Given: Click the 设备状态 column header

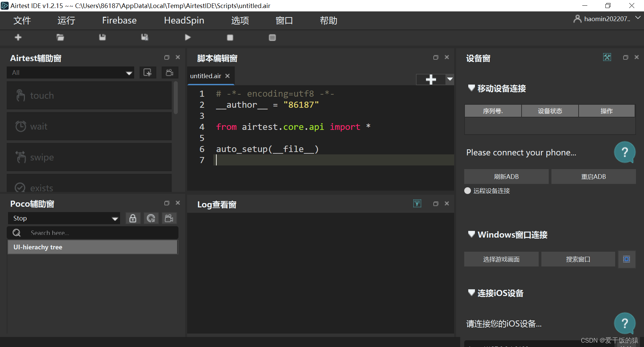Looking at the screenshot, I should coord(550,111).
